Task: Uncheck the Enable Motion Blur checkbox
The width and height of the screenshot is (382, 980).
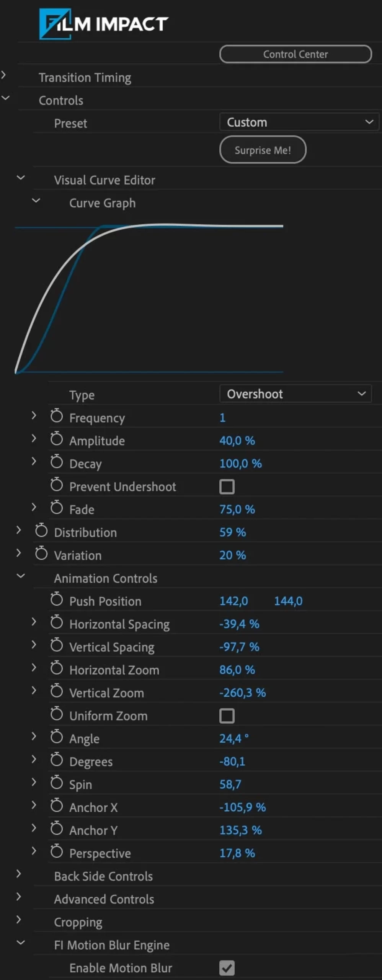Action: 227,968
